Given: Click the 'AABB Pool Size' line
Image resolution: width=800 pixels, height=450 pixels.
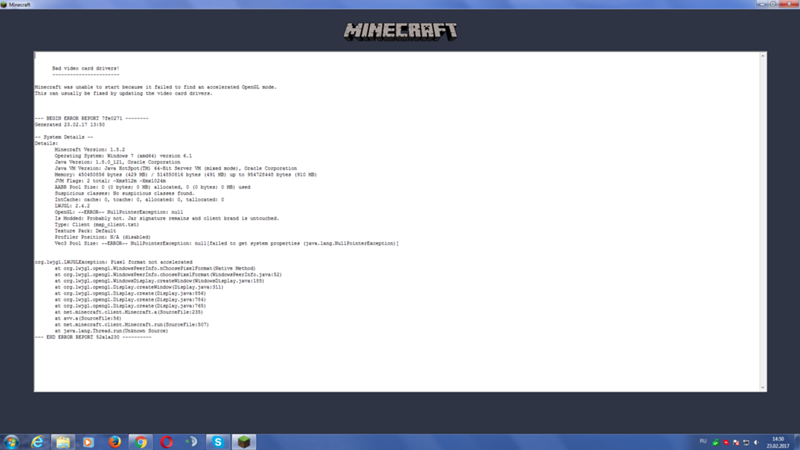Looking at the screenshot, I should pyautogui.click(x=153, y=187).
